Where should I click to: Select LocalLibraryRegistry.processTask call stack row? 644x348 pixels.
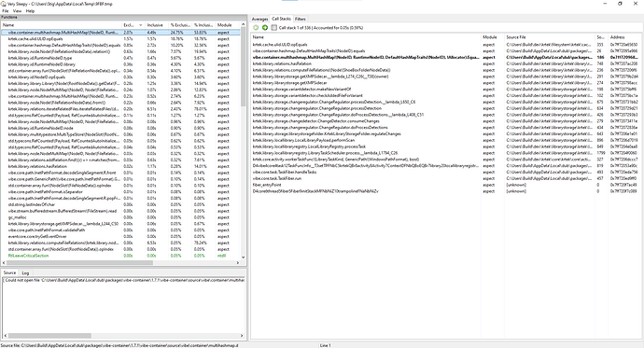coord(446,146)
